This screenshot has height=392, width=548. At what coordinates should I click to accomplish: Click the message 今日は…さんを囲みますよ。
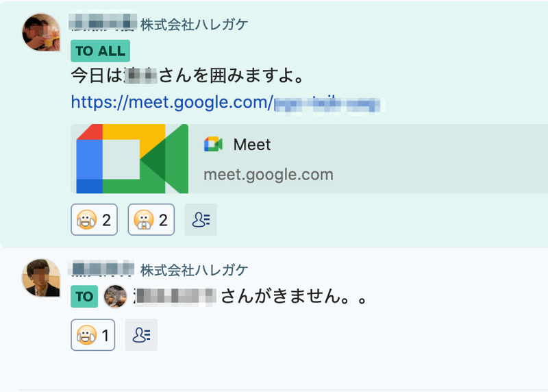tap(187, 75)
